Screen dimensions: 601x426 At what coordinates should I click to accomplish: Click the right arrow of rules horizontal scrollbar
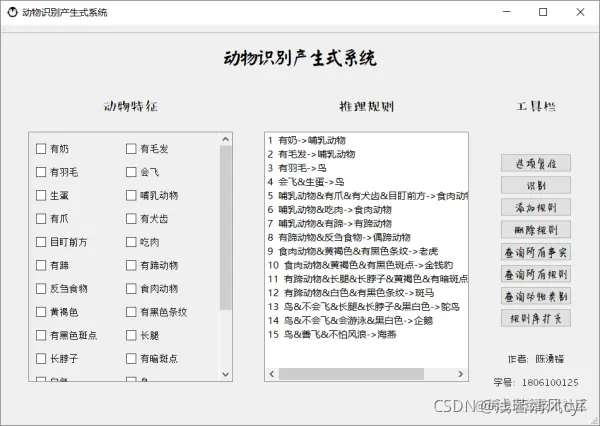coord(461,374)
